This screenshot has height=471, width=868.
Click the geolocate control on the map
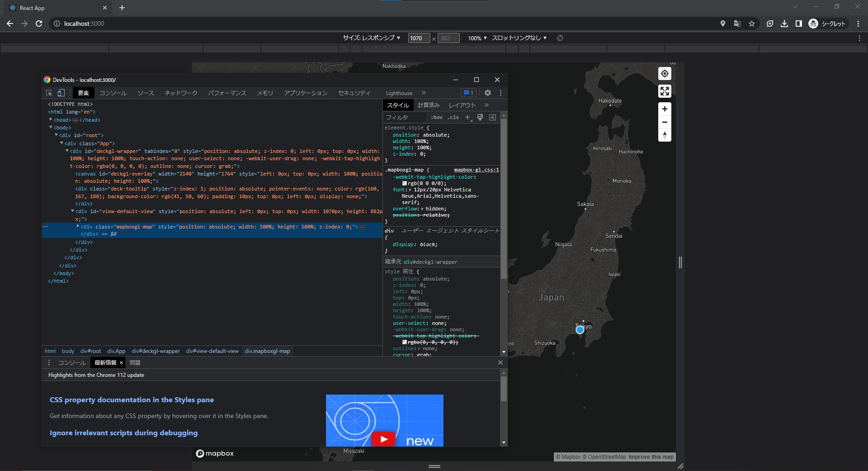(x=664, y=73)
